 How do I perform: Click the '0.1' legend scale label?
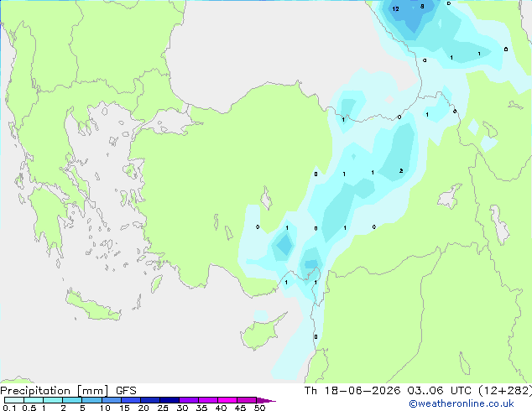coord(9,408)
